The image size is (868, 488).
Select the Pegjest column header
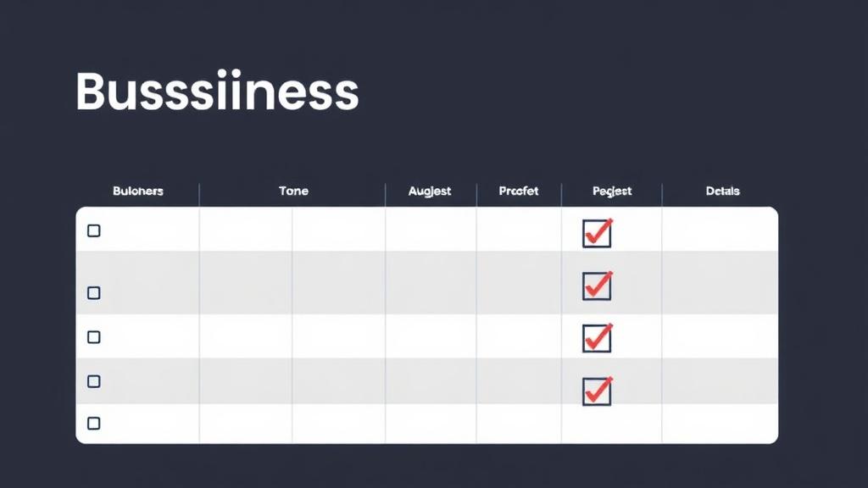click(x=612, y=191)
